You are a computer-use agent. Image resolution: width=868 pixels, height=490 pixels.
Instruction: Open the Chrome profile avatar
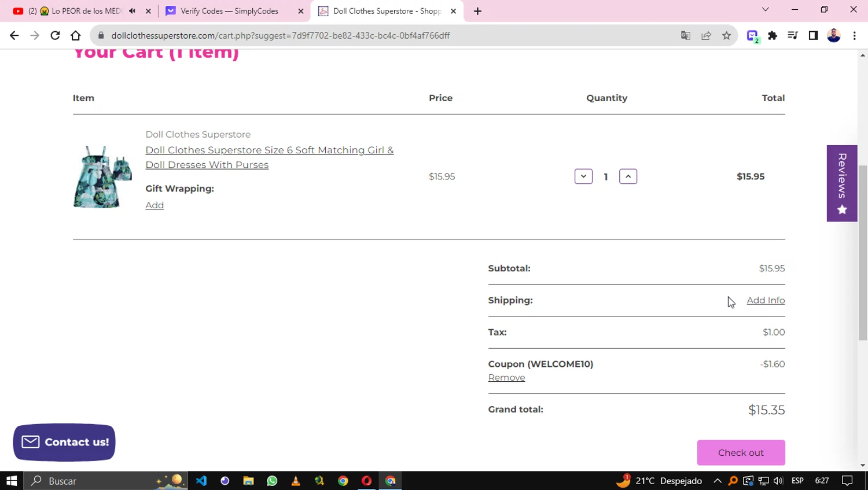point(834,35)
